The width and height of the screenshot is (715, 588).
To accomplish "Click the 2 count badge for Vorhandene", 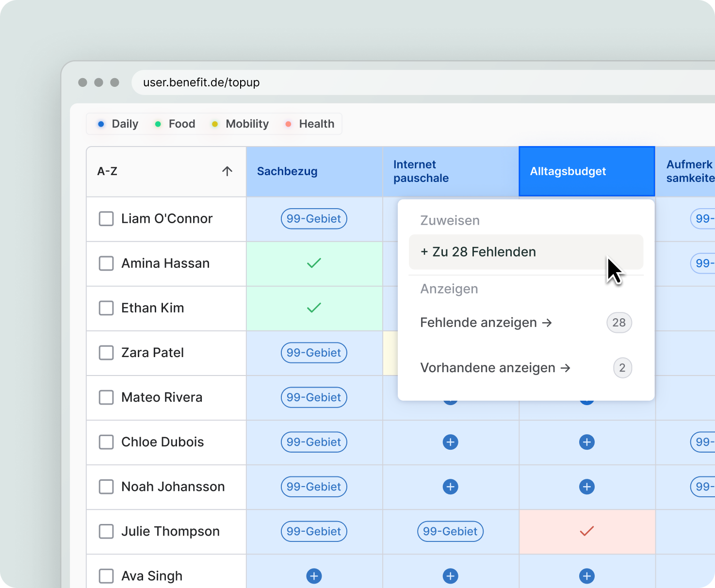I will (x=622, y=368).
